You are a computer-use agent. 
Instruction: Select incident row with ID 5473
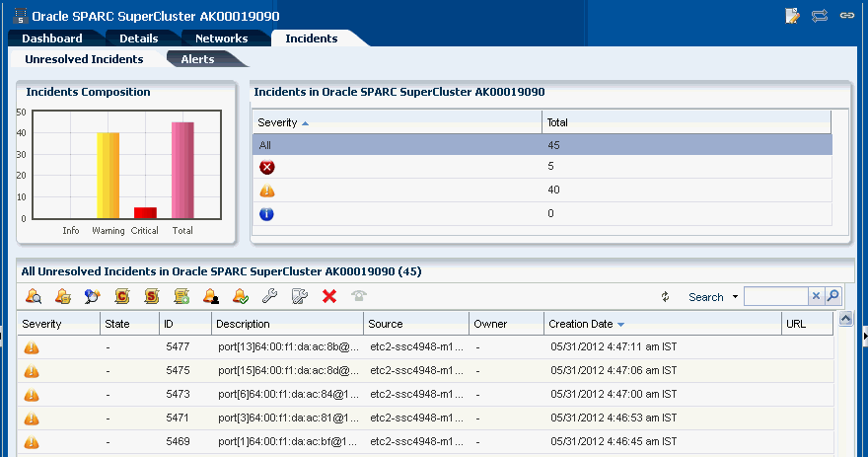(x=425, y=395)
